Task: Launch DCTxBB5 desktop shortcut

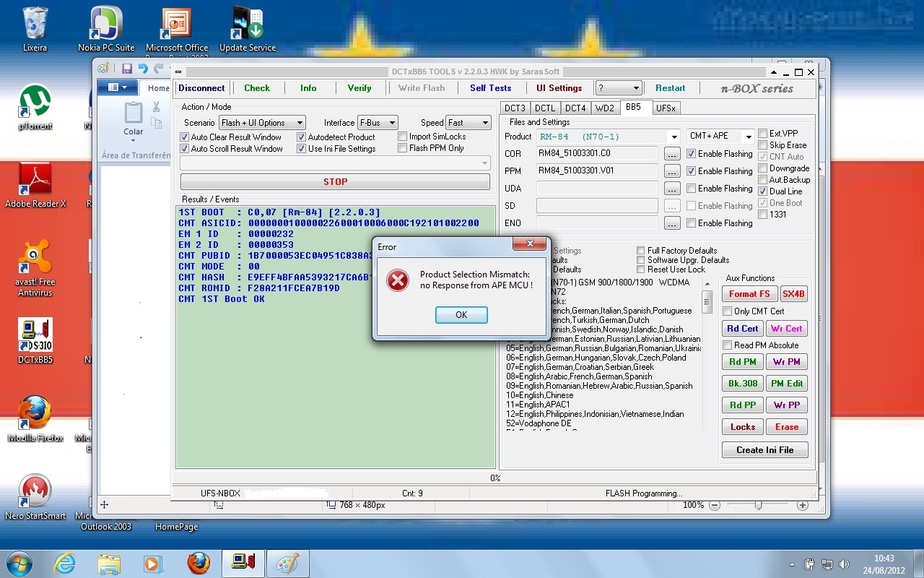Action: click(x=35, y=341)
